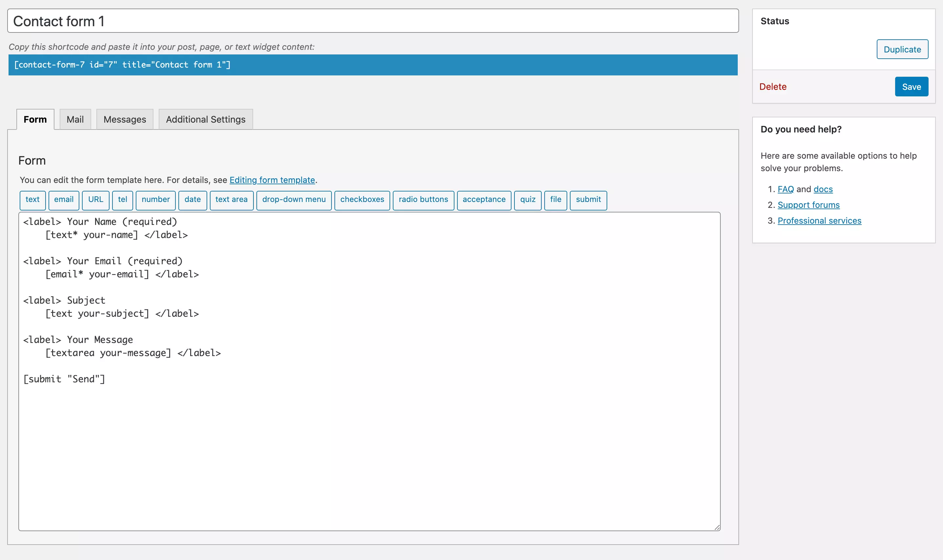Click the date field tag button

pyautogui.click(x=192, y=199)
